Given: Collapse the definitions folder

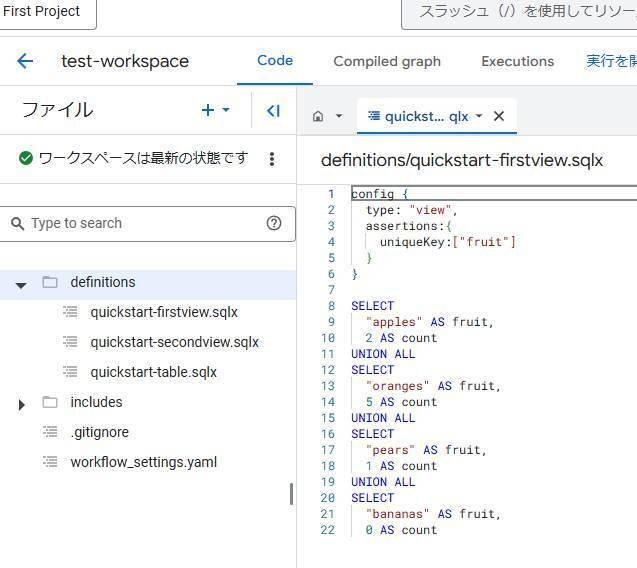Looking at the screenshot, I should [21, 285].
